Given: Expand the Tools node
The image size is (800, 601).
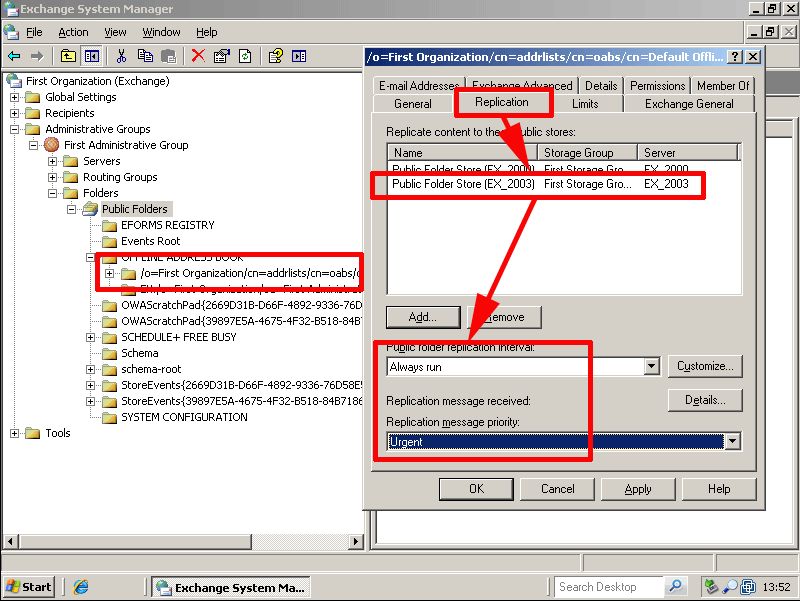Looking at the screenshot, I should (14, 433).
